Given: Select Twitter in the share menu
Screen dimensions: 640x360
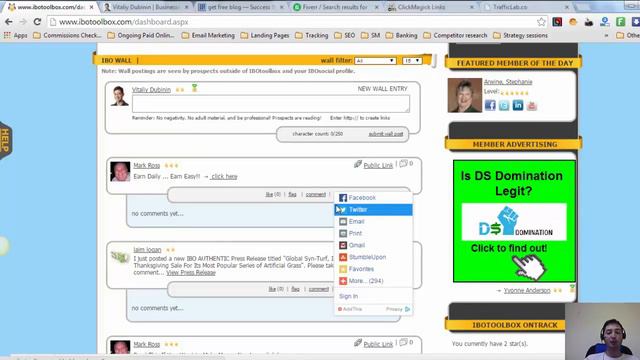Looking at the screenshot, I should coord(373,209).
